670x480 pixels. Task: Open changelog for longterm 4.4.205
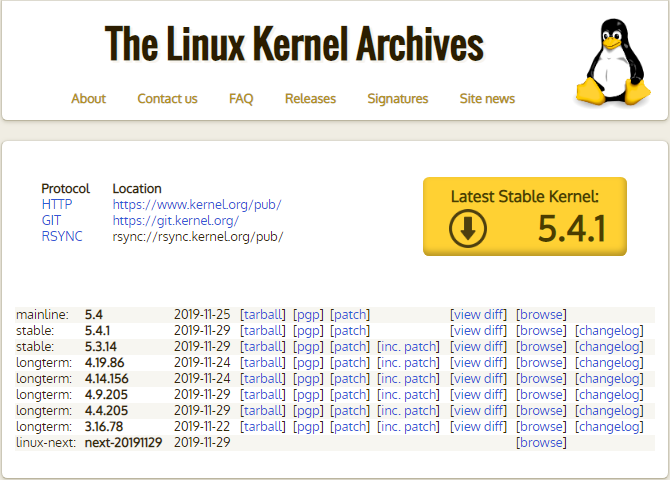(609, 411)
